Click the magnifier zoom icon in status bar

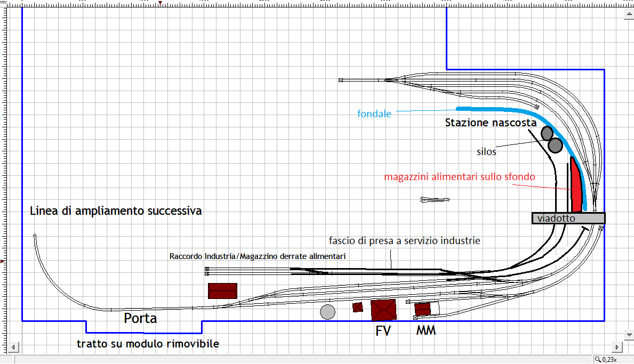[x=598, y=360]
